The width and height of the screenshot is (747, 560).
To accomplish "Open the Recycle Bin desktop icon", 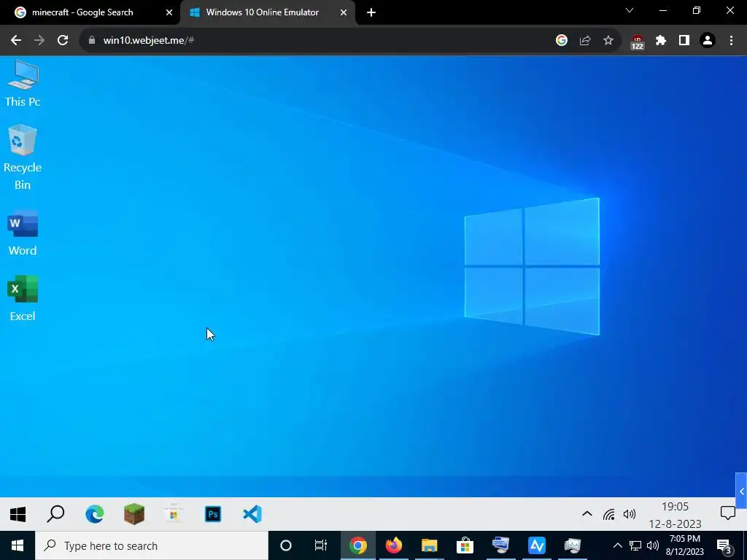I will (23, 157).
